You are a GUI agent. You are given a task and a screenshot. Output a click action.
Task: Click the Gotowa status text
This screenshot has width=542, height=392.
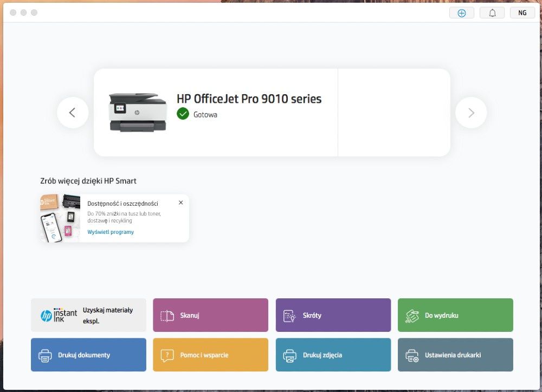coord(205,115)
